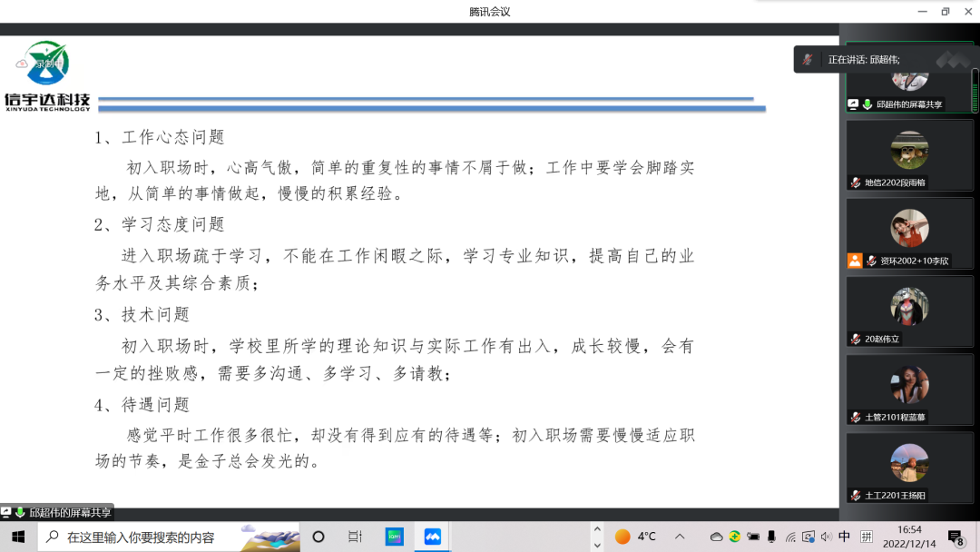
Task: Click Tencent Meeting icon on the taskbar
Action: point(433,537)
